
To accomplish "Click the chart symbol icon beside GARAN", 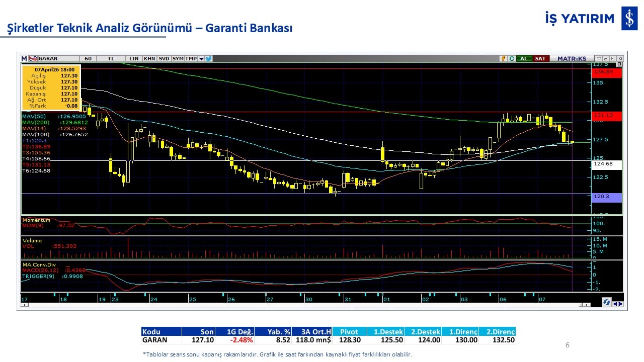I will 33,59.
